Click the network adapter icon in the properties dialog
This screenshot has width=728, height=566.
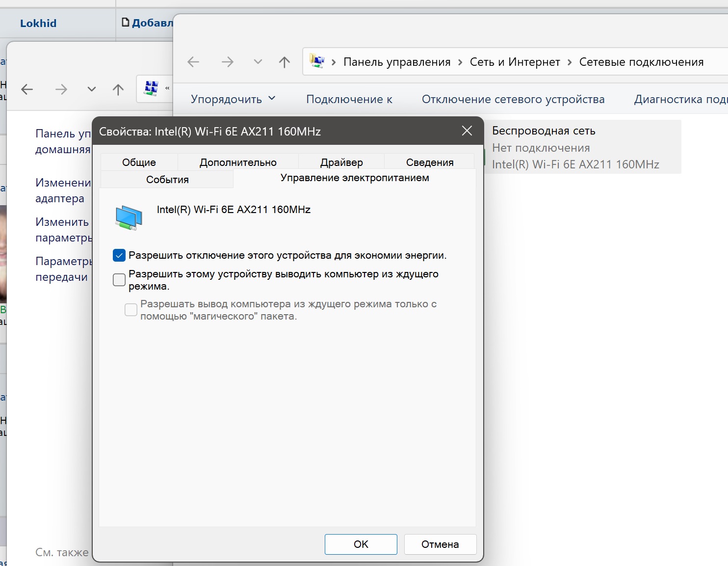pyautogui.click(x=129, y=218)
